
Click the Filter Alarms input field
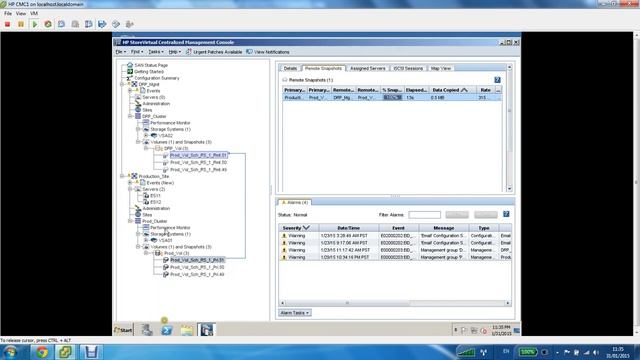(x=424, y=215)
